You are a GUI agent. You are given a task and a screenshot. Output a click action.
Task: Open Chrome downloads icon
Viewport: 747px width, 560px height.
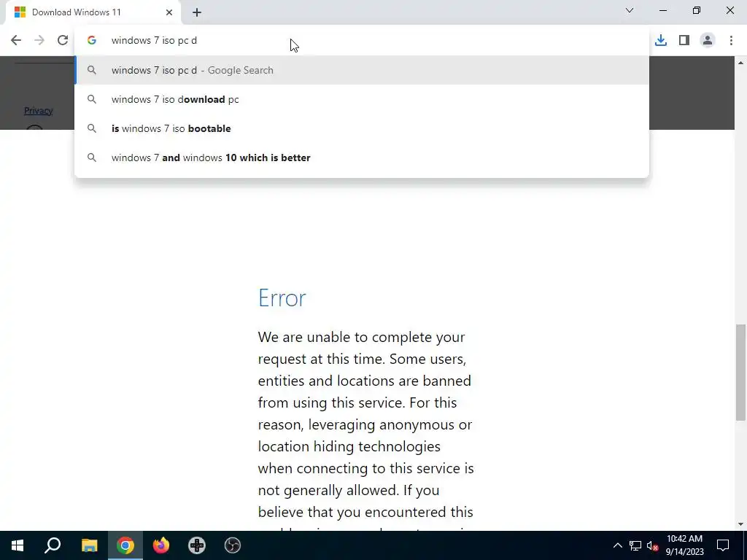tap(661, 41)
